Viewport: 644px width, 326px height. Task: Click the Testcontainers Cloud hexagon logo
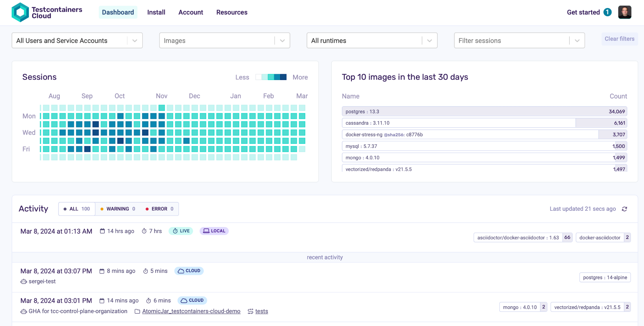pos(20,12)
